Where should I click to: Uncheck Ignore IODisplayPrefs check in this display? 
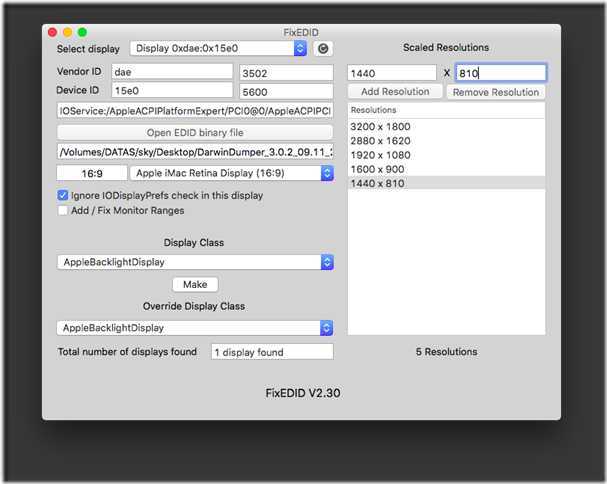tap(62, 195)
